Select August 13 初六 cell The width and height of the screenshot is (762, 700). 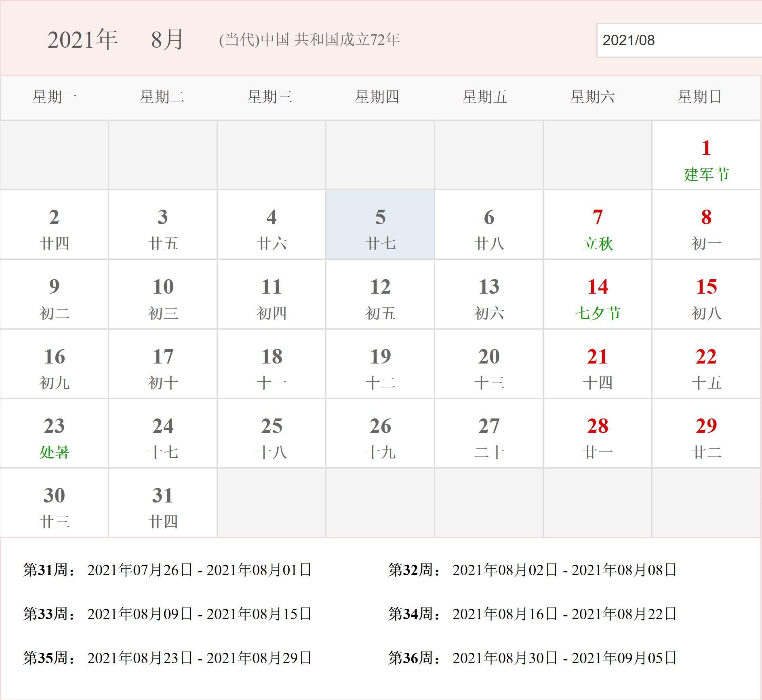[x=489, y=294]
